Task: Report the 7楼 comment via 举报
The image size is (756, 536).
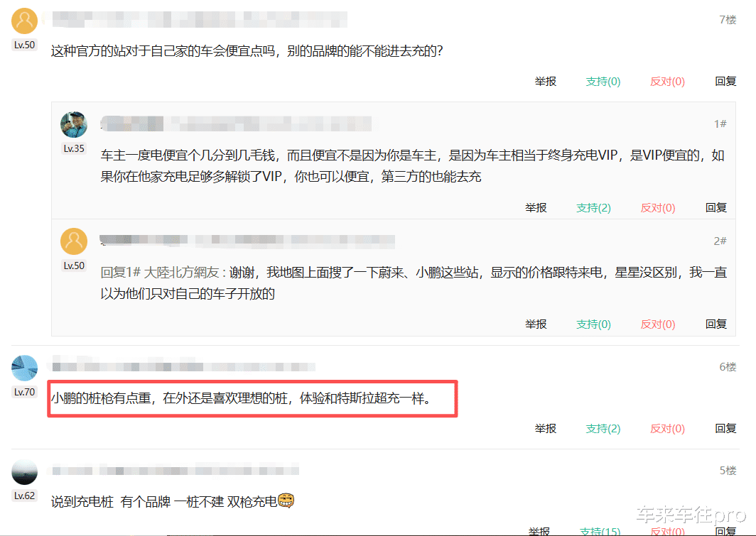Action: point(545,82)
